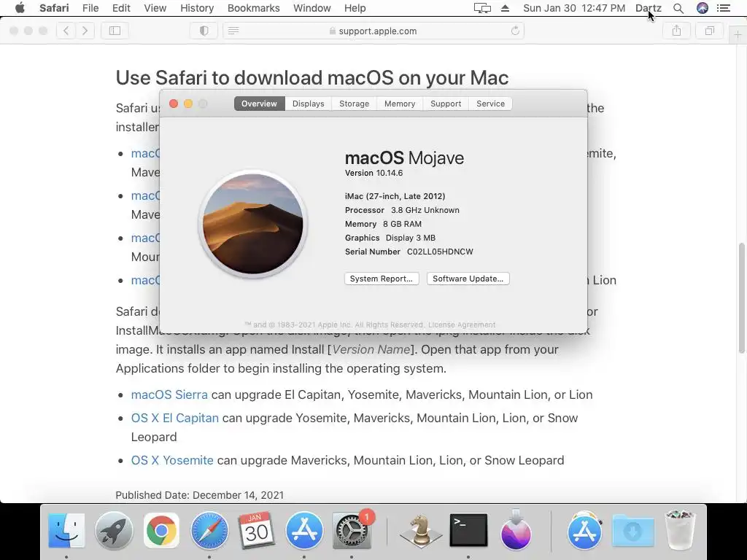This screenshot has height=560, width=747.
Task: Open the Apple menu
Action: (20, 8)
